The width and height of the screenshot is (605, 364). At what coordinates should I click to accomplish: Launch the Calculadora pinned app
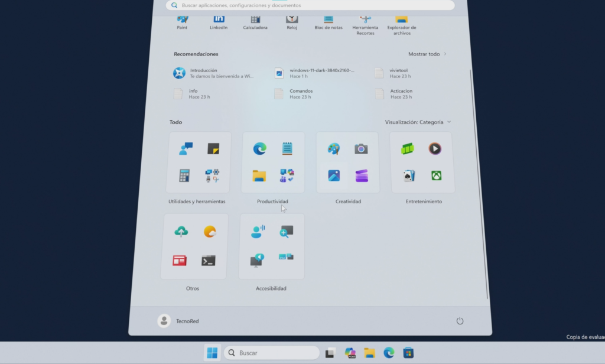(255, 22)
